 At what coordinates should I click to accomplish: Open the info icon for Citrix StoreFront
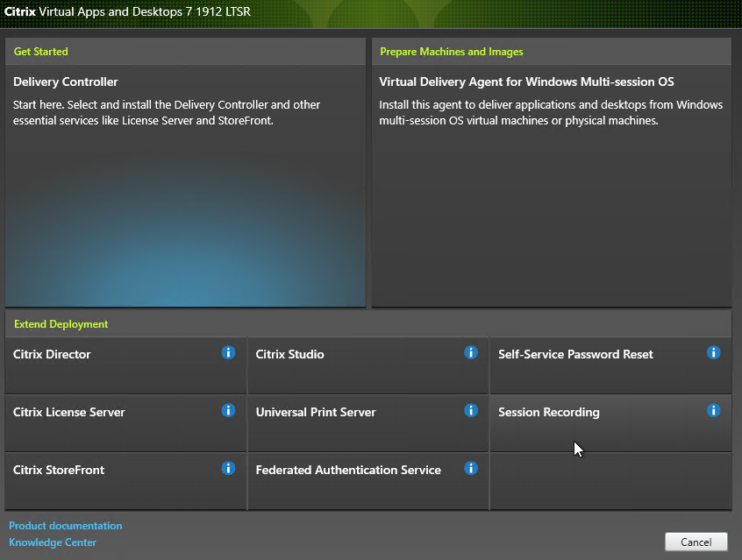[x=228, y=468]
